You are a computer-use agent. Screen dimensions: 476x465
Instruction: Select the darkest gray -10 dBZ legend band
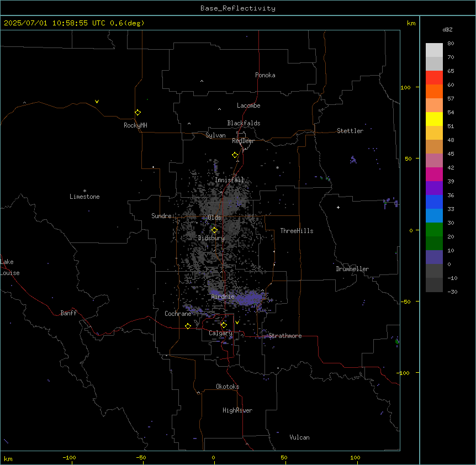coord(434,285)
